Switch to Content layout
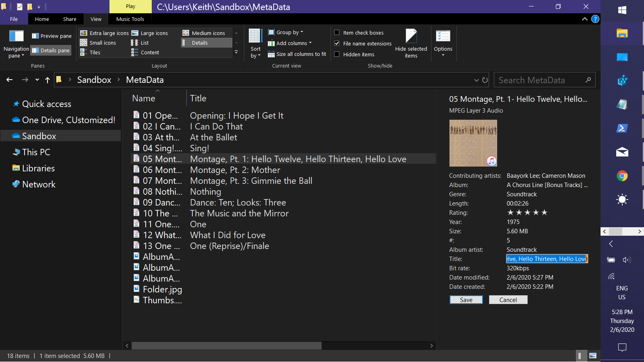 tap(145, 52)
